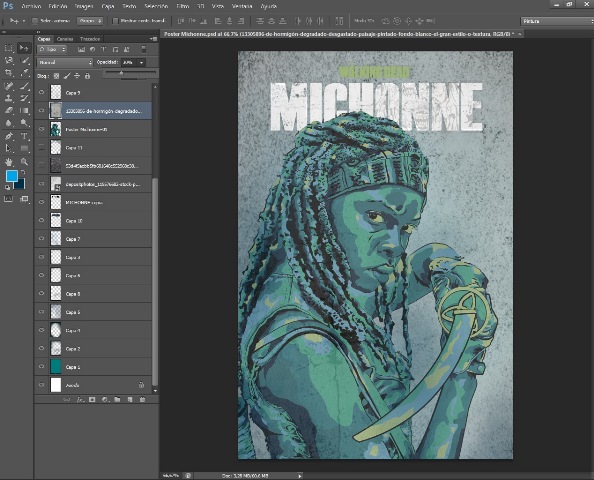Select the History Brush tool
594x480 pixels.
click(x=24, y=99)
